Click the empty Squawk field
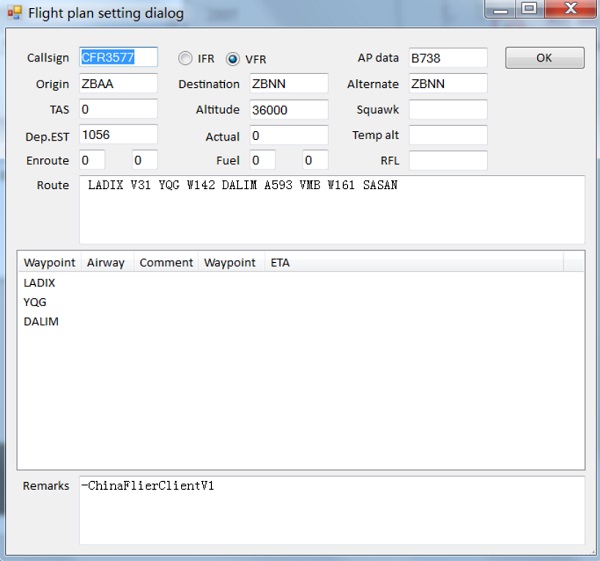The height and width of the screenshot is (561, 600). pyautogui.click(x=448, y=110)
